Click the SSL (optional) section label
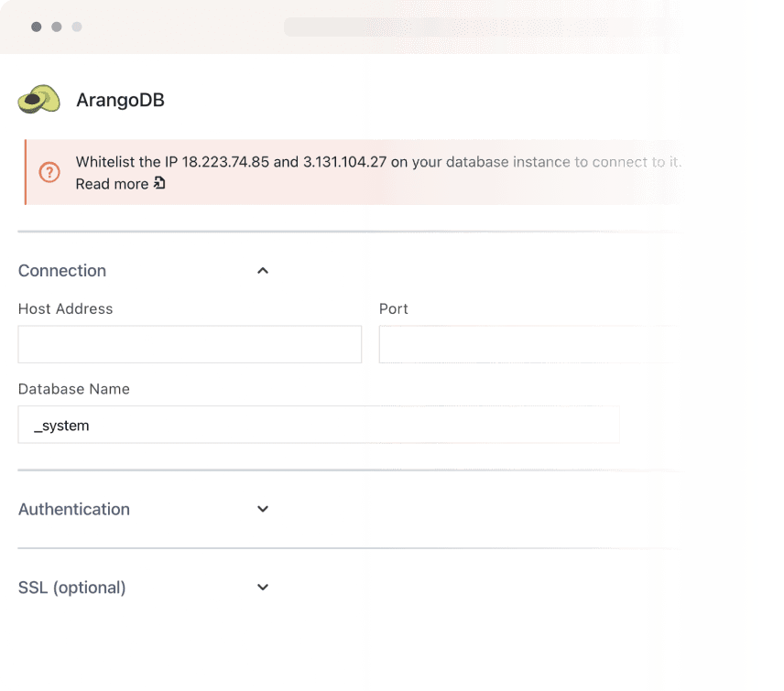The image size is (784, 691). coord(71,587)
